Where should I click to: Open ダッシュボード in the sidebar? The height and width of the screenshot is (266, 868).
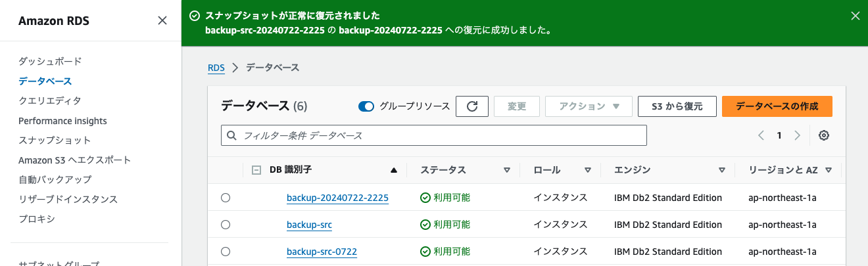tap(50, 61)
